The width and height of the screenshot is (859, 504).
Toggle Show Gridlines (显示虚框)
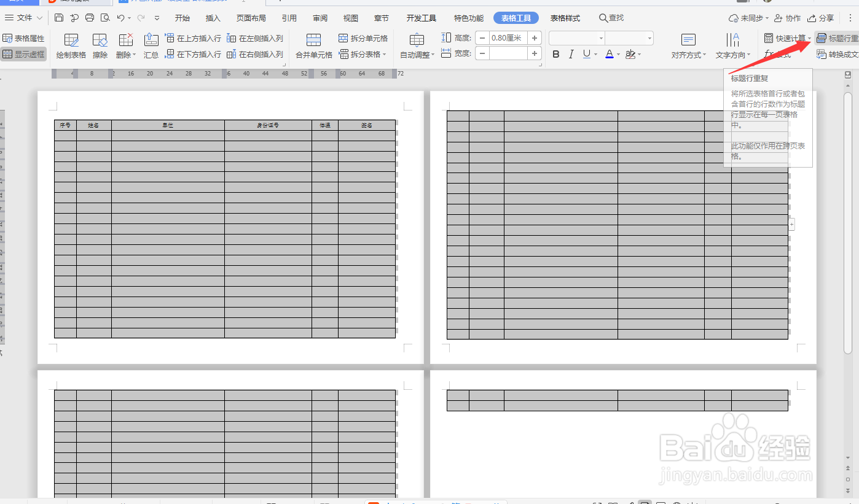pyautogui.click(x=23, y=55)
